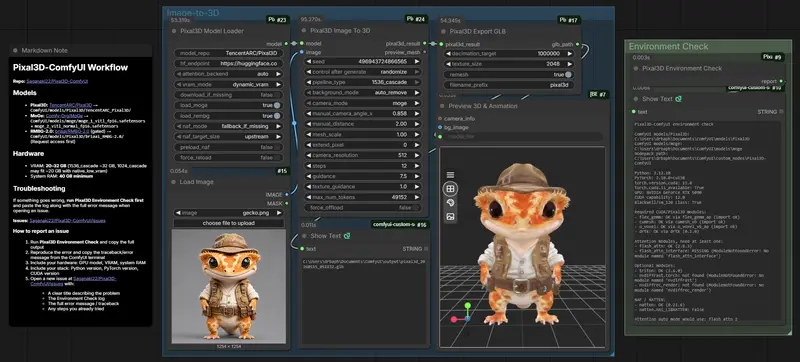Open the camera_mode combo
Image resolution: width=800 pixels, height=362 pixels.
[x=363, y=103]
